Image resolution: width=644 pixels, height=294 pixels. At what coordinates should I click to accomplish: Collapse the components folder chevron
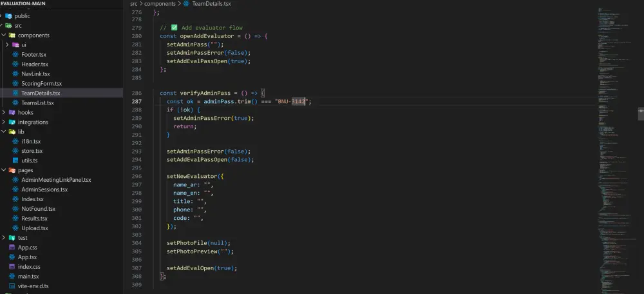[x=4, y=35]
